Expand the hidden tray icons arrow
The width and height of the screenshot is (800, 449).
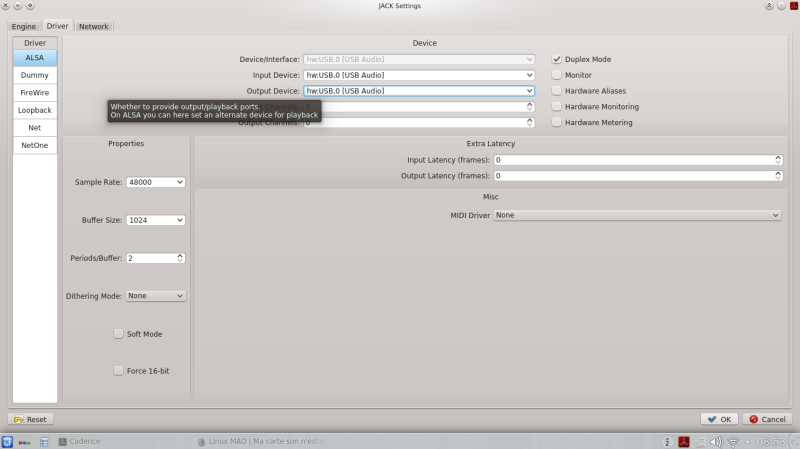747,442
